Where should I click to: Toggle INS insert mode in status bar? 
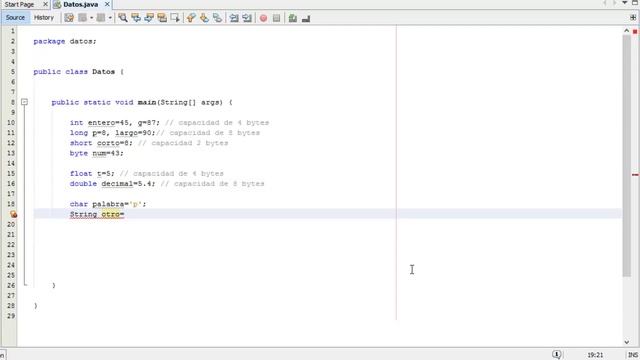coord(633,355)
